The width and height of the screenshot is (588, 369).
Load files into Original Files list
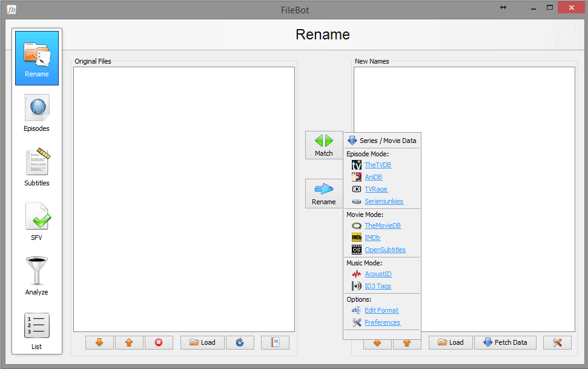[202, 342]
